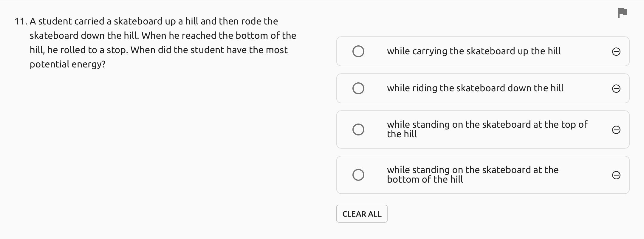The height and width of the screenshot is (239, 644).
Task: Click the question line starting 'hill, he rolled'
Action: coord(159,50)
